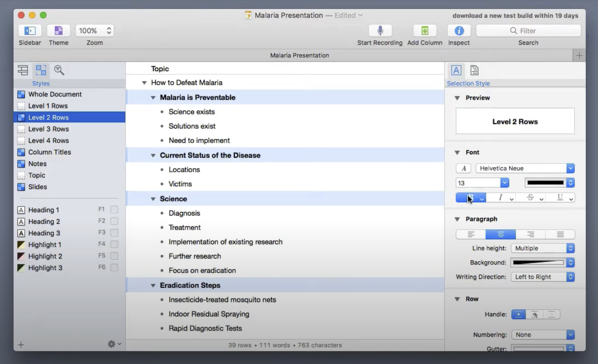This screenshot has height=364, width=598.
Task: Open the Edited title dropdown chevron
Action: tap(360, 15)
